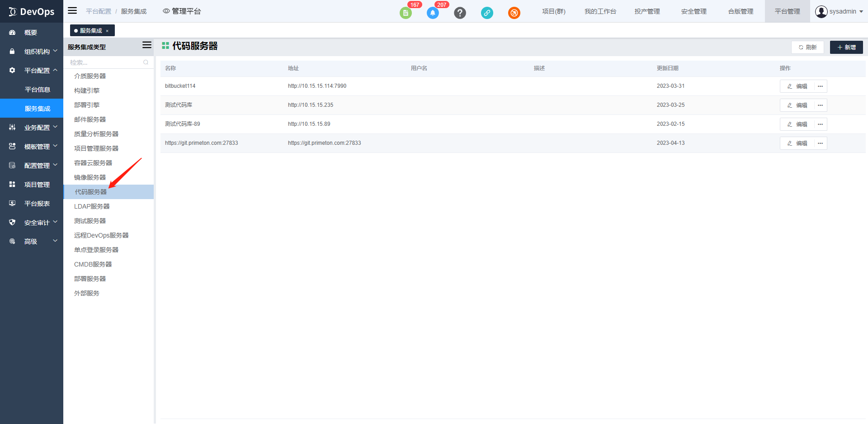
Task: Select 镜像服务器 in the type list
Action: click(90, 177)
